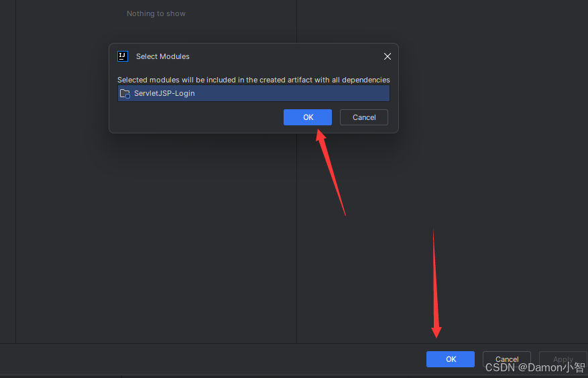Click empty space below "Nothing to show"
The image size is (588, 378).
click(x=156, y=244)
